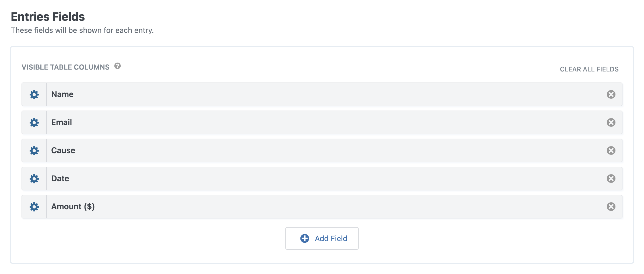The height and width of the screenshot is (274, 644).
Task: Clear all fields link
Action: coord(589,69)
